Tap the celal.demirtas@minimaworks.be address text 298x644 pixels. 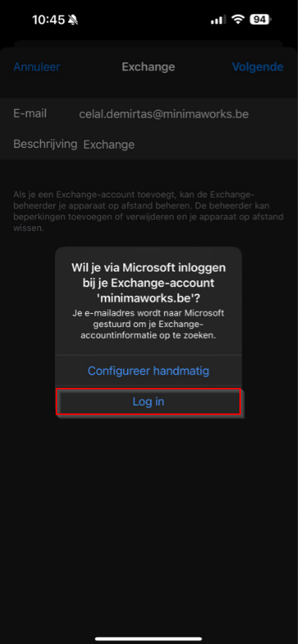pyautogui.click(x=163, y=113)
